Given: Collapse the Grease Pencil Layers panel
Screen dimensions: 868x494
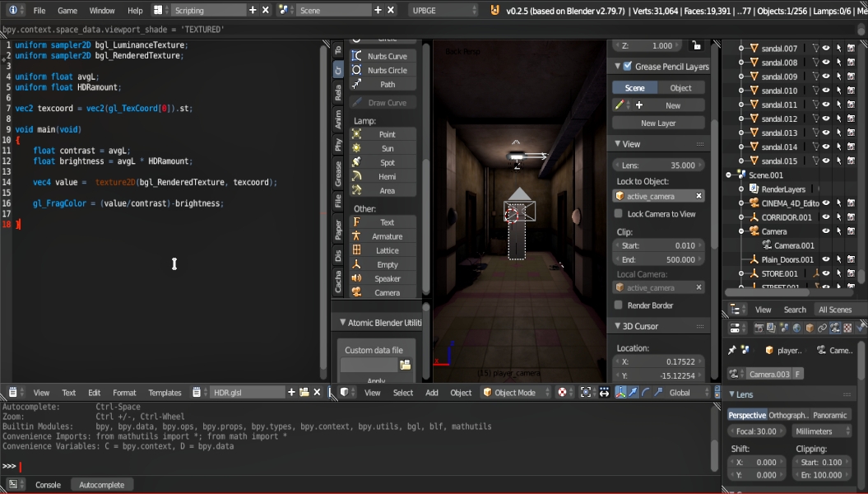Looking at the screenshot, I should (x=617, y=66).
